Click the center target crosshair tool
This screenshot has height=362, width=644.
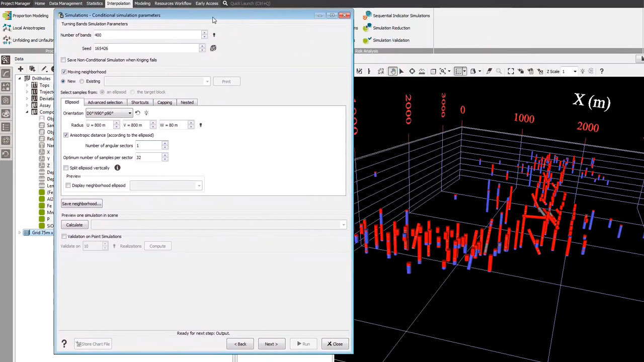click(x=412, y=71)
